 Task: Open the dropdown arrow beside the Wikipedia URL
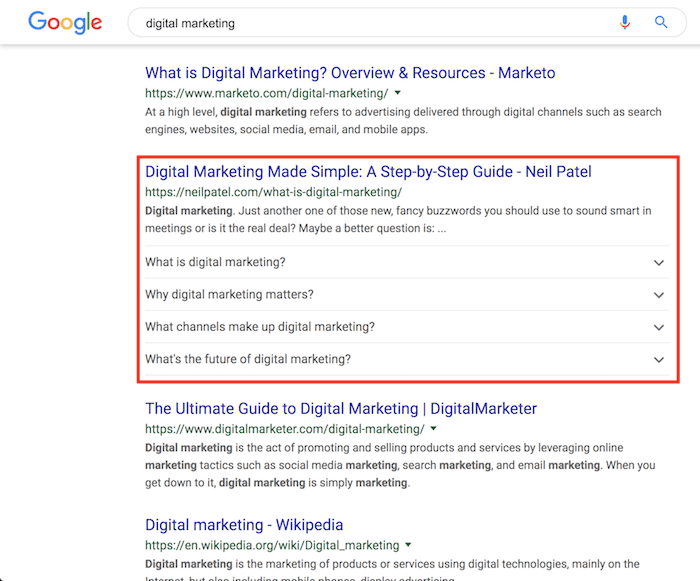point(409,546)
